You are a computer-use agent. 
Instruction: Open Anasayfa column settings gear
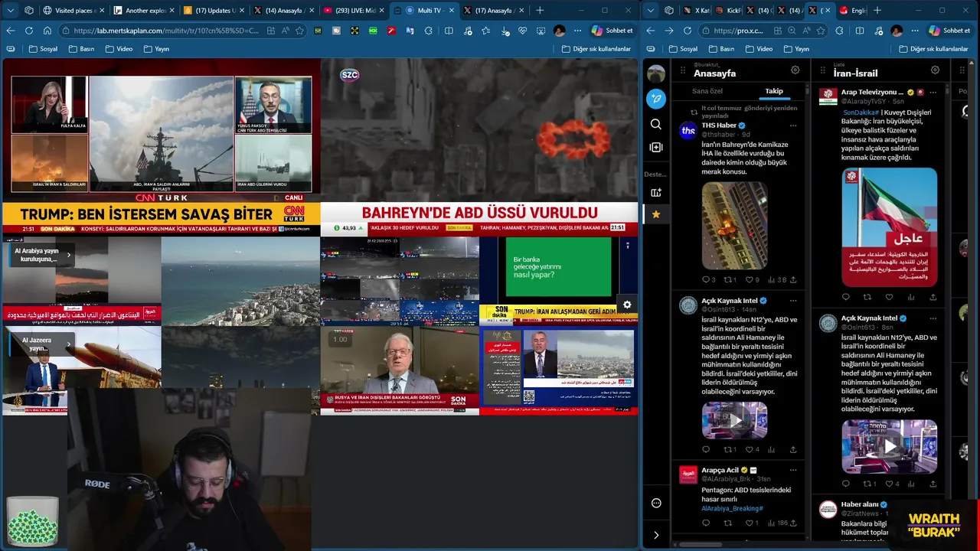click(x=795, y=70)
